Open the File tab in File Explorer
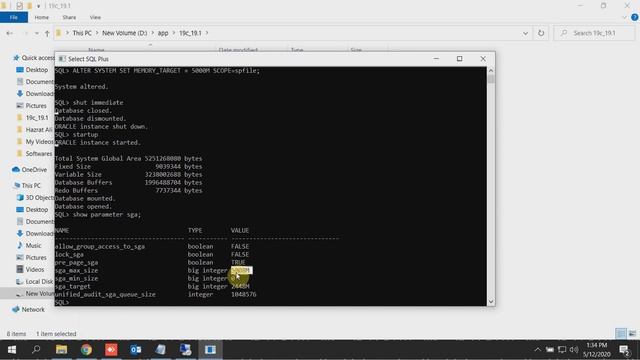The height and width of the screenshot is (360, 640). point(14,18)
